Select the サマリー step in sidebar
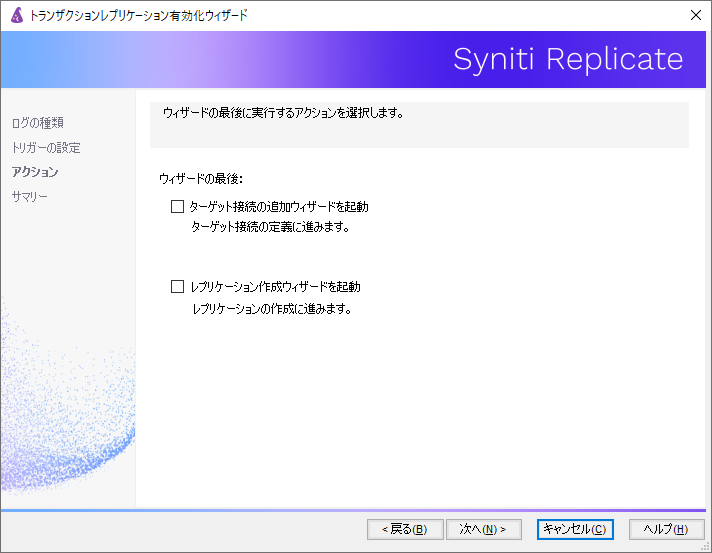Viewport: 712px width, 553px height. tap(30, 197)
